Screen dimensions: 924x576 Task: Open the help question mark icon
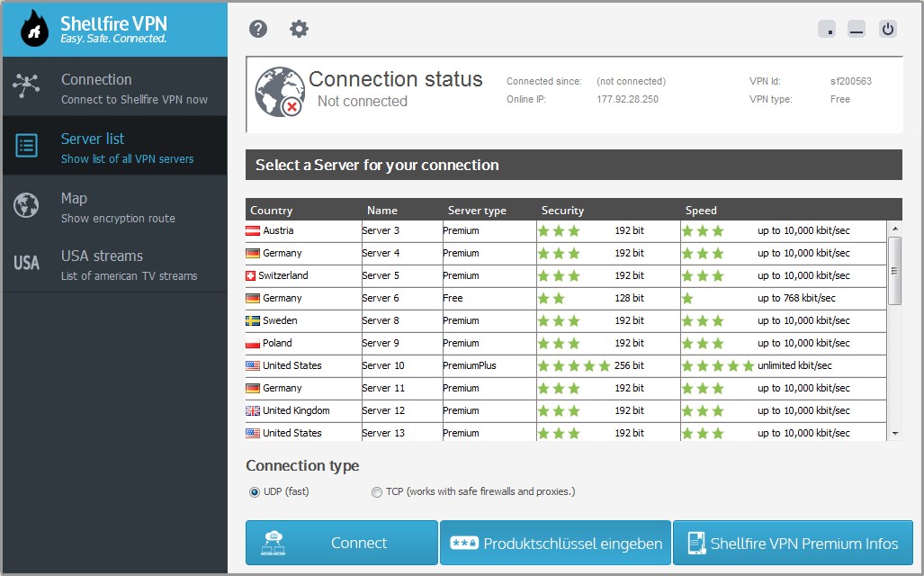(x=258, y=28)
